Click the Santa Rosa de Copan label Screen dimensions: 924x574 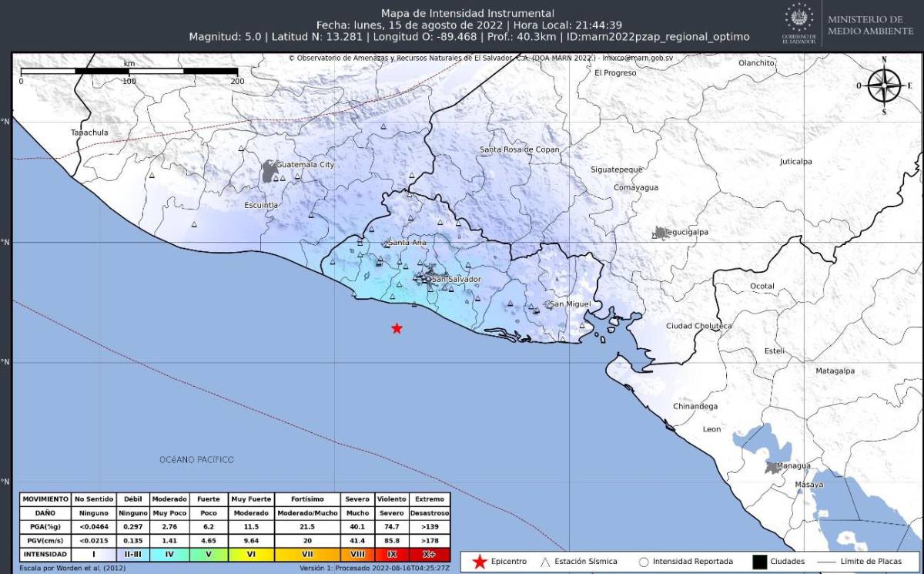tap(520, 149)
